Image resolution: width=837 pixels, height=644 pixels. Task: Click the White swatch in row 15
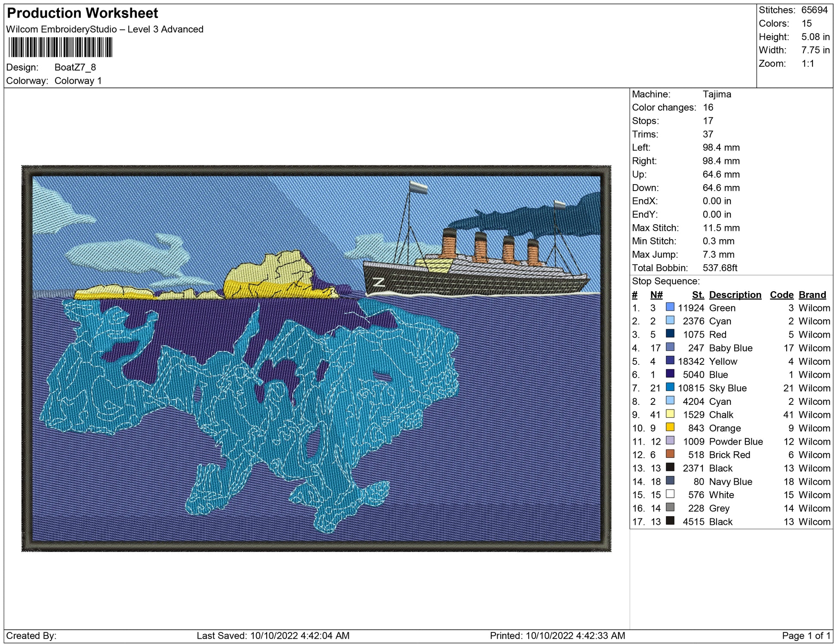[670, 494]
